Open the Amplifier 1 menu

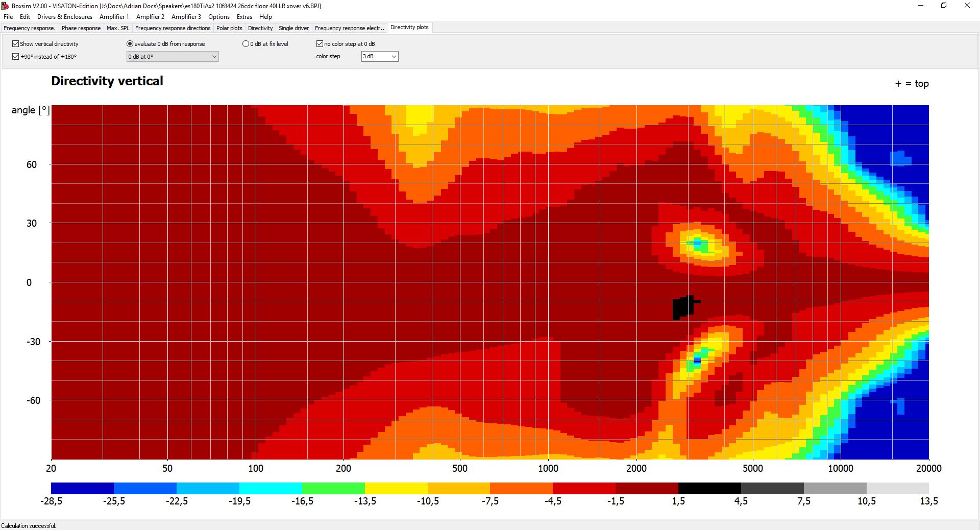click(x=114, y=17)
